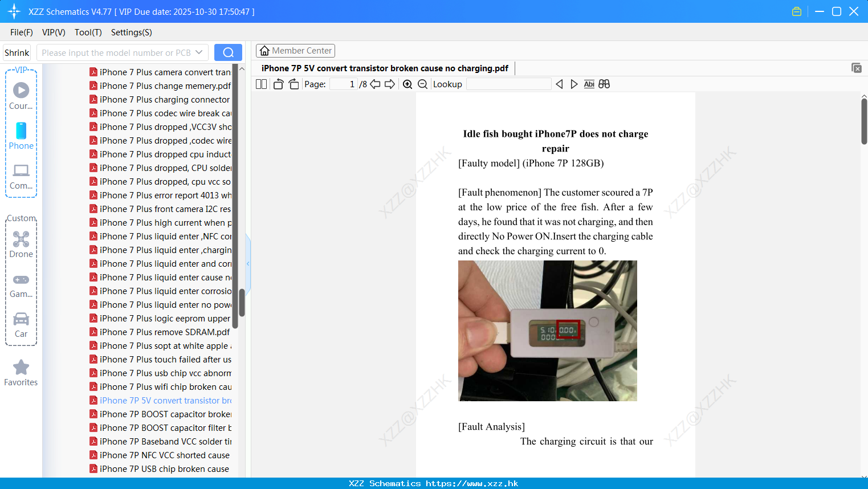Viewport: 868px width, 489px height.
Task: Close the open PDF tab panel icon
Action: (x=856, y=68)
